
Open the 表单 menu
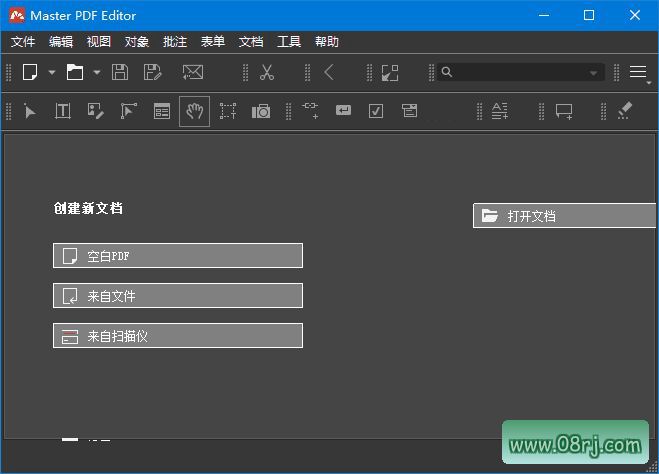point(213,42)
